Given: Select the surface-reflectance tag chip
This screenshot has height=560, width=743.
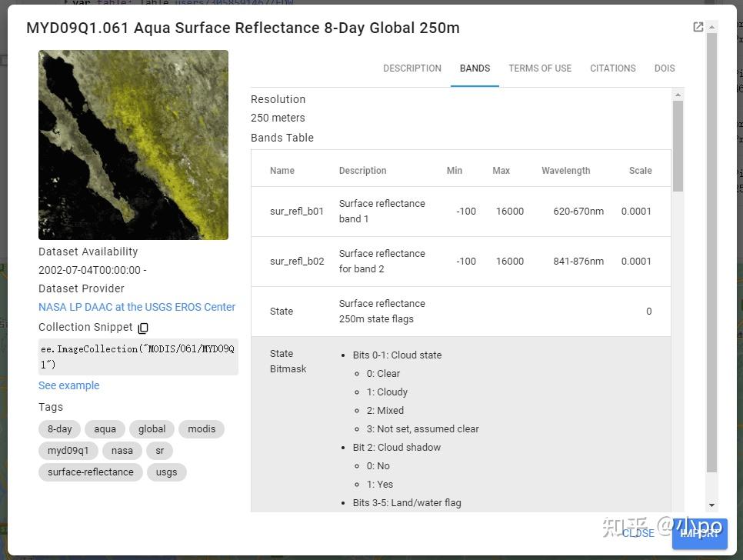Looking at the screenshot, I should pos(91,472).
